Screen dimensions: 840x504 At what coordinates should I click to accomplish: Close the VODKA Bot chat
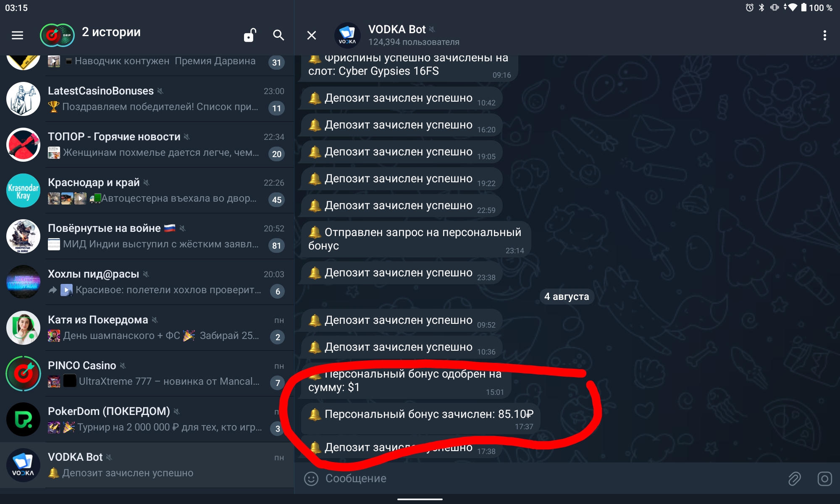coord(312,35)
